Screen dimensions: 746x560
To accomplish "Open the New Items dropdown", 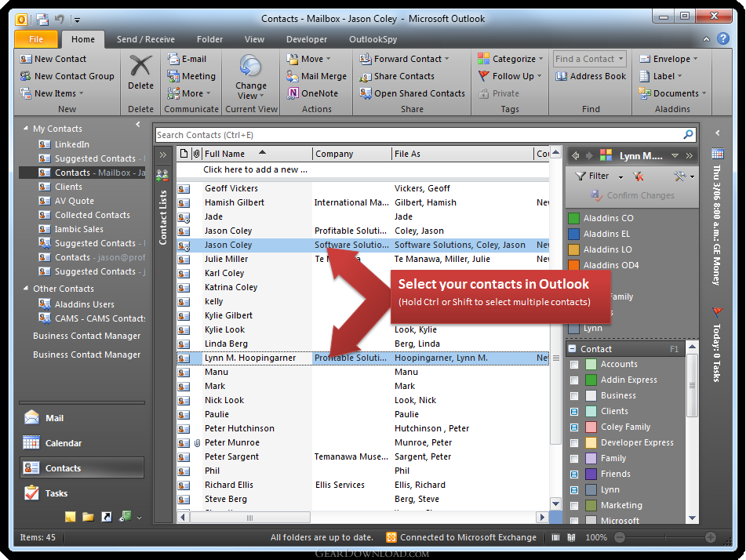I will point(52,93).
